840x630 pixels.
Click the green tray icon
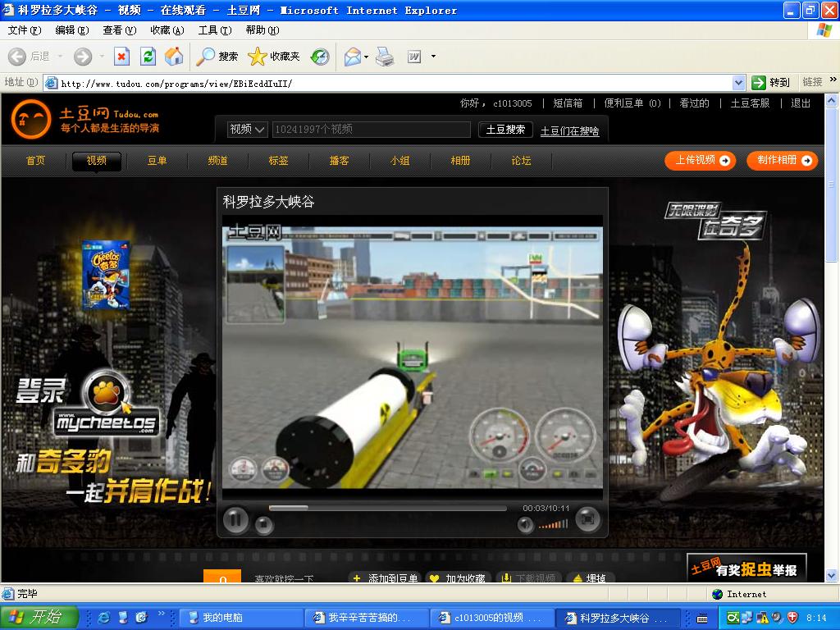tap(733, 618)
